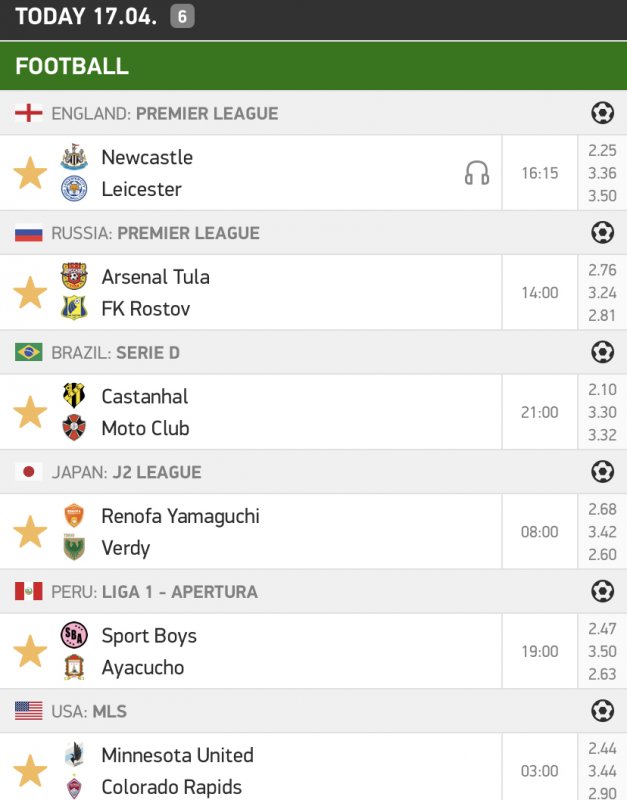Toggle favorite star for Newcastle vs Leicester
Viewport: 627px width, 800px height.
(30, 173)
